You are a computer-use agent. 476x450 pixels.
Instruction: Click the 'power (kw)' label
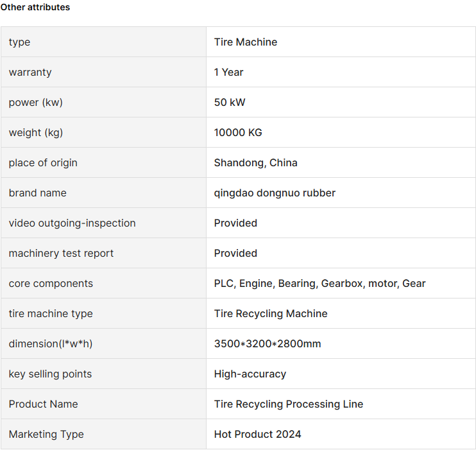[35, 103]
